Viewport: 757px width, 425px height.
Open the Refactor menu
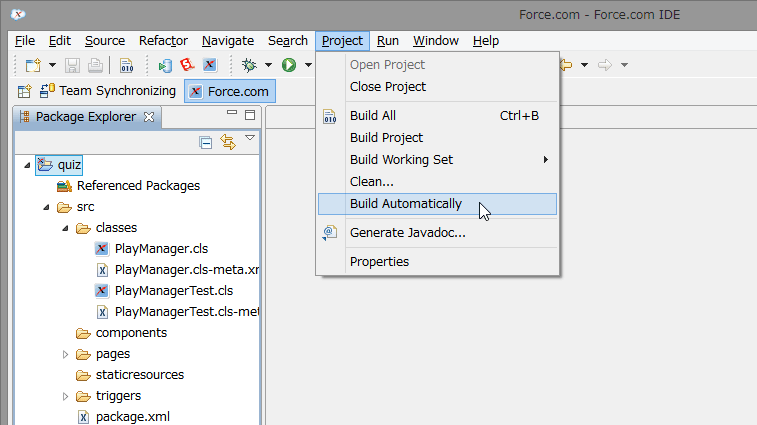[x=163, y=41]
